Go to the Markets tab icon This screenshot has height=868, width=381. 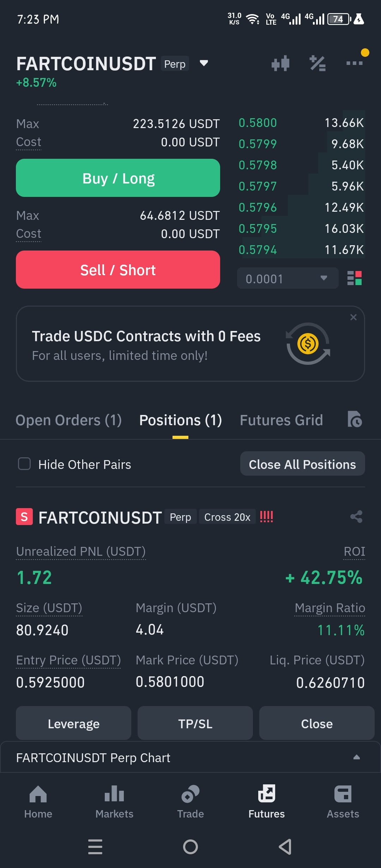pos(114,794)
